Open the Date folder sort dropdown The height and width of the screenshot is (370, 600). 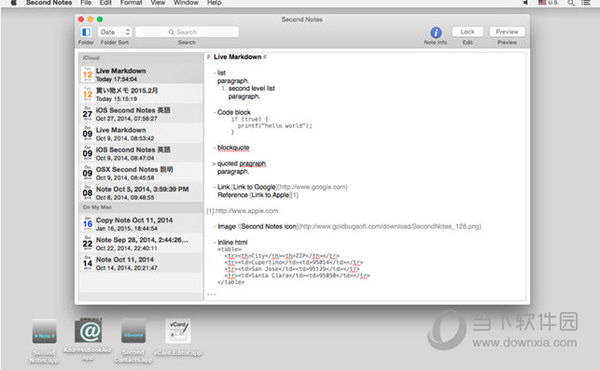pyautogui.click(x=114, y=32)
